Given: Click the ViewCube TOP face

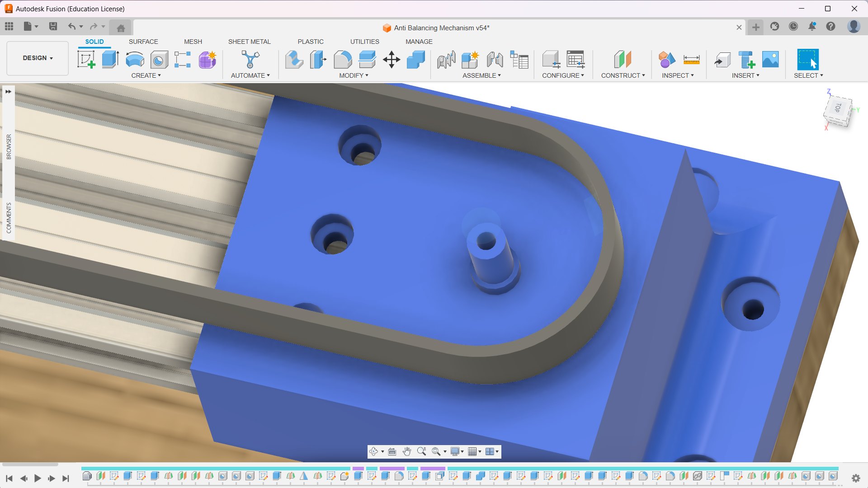Looking at the screenshot, I should [x=838, y=108].
